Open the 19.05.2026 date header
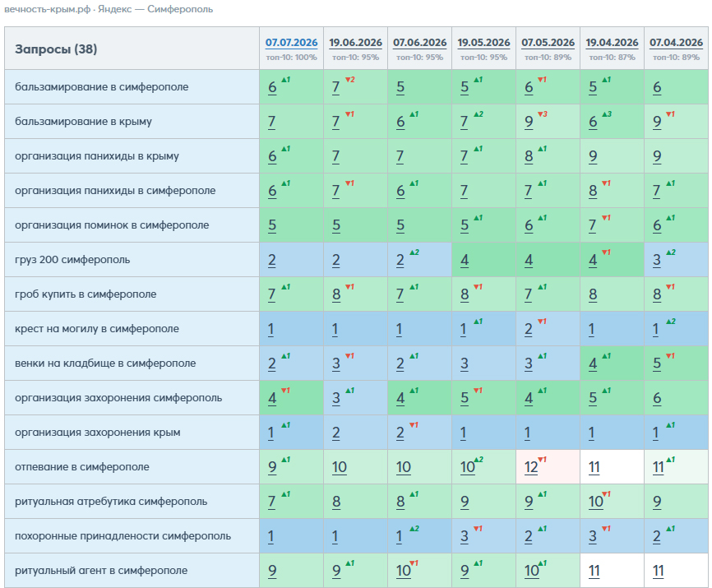This screenshot has height=588, width=712. [x=483, y=43]
